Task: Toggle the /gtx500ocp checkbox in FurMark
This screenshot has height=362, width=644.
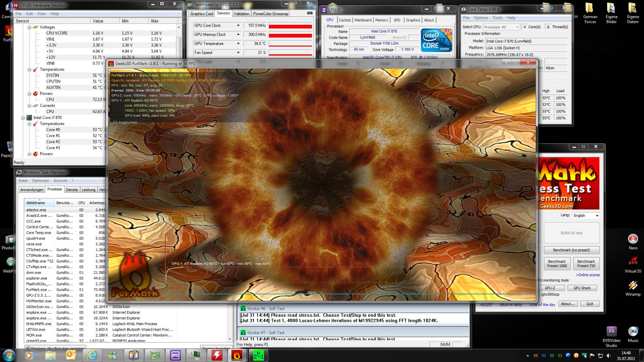Action: click(x=539, y=294)
